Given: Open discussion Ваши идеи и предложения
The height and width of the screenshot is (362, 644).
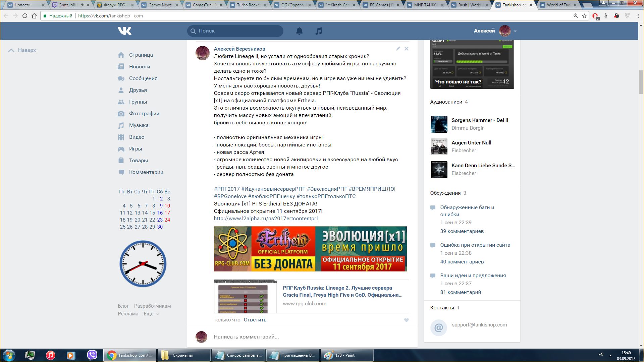Looking at the screenshot, I should click(473, 276).
